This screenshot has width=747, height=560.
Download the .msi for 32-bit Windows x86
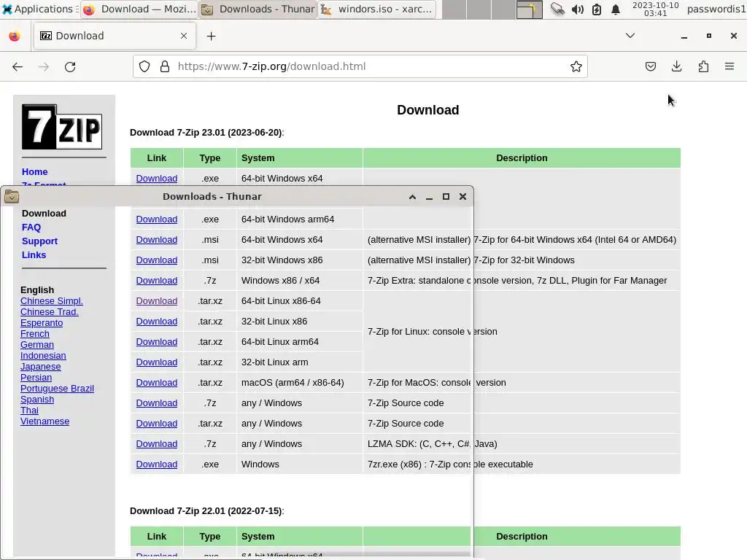[x=157, y=260]
